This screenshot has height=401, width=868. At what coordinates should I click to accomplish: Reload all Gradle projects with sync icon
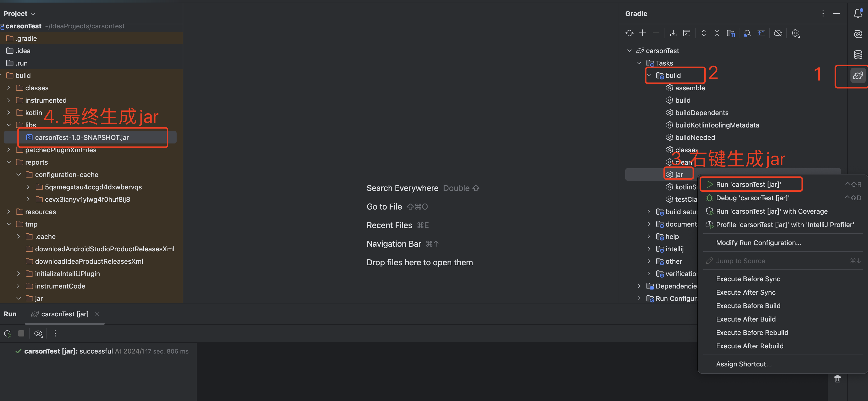point(629,33)
